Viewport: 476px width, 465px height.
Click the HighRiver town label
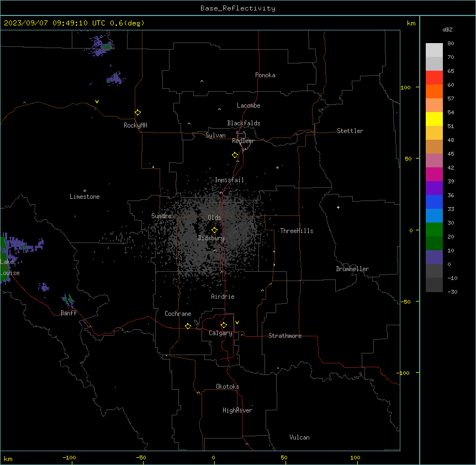click(237, 410)
